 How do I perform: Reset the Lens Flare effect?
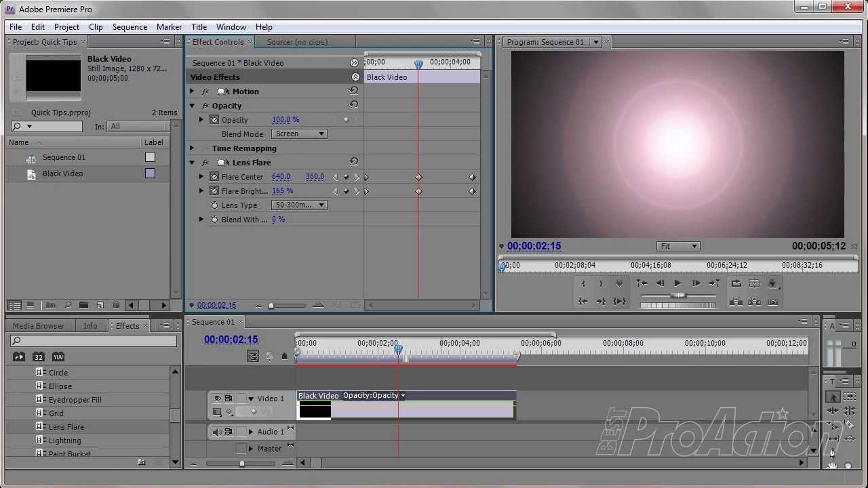[x=353, y=162]
